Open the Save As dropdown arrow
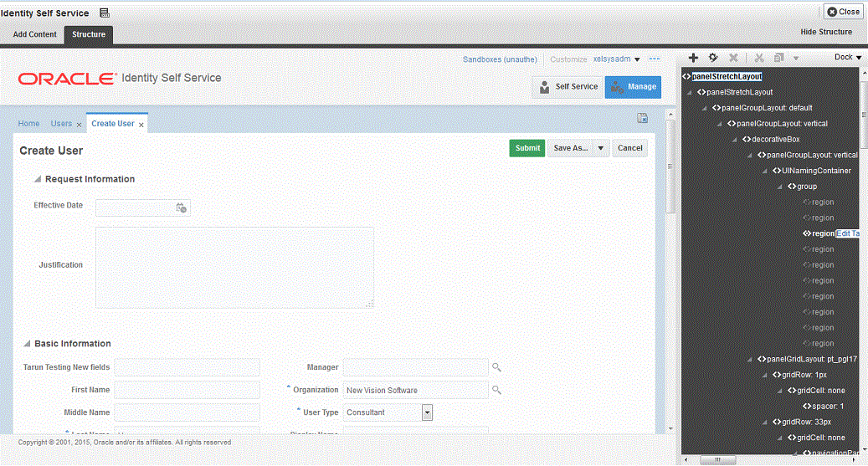 point(601,148)
